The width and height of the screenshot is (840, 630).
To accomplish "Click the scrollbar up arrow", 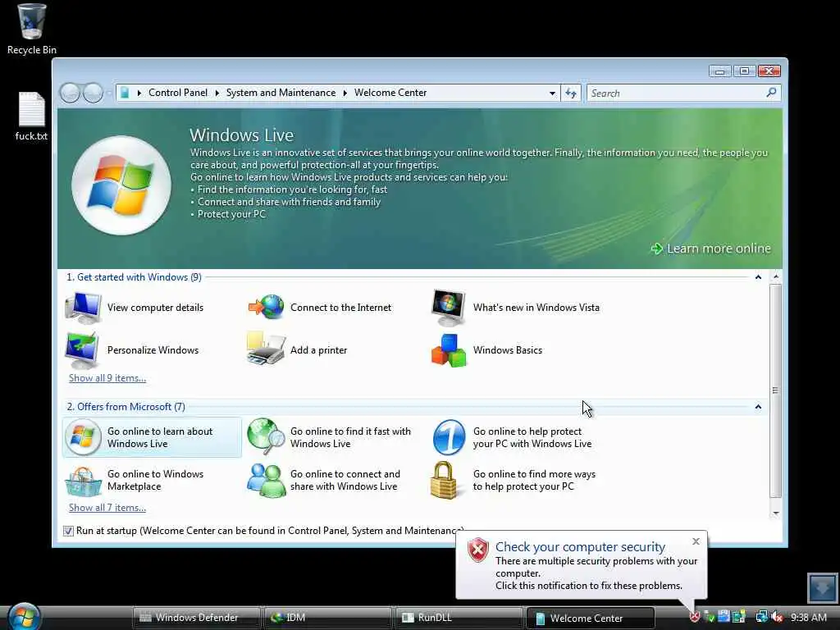I will (775, 276).
